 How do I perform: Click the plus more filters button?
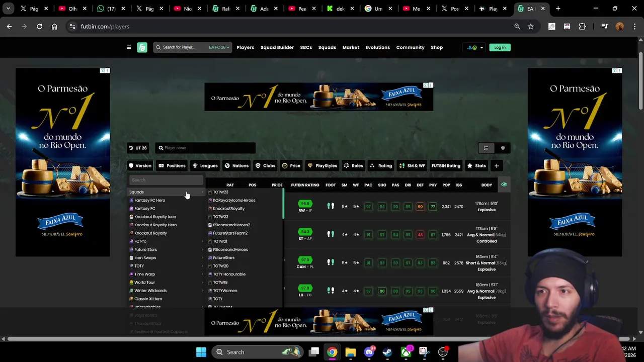(497, 165)
